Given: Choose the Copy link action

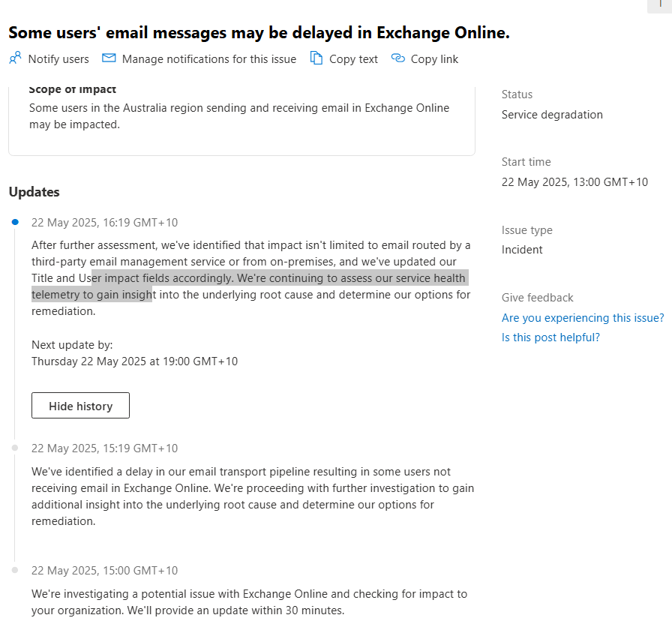Looking at the screenshot, I should [x=434, y=58].
